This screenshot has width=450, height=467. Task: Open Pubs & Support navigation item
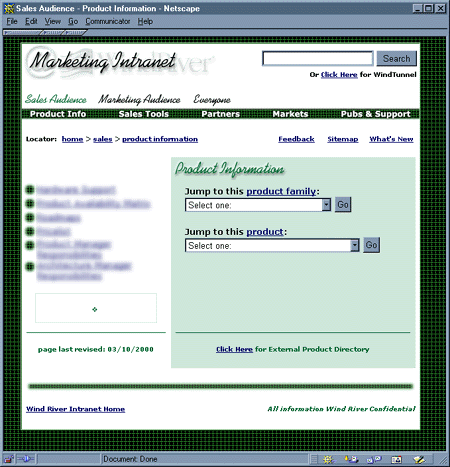tap(376, 114)
